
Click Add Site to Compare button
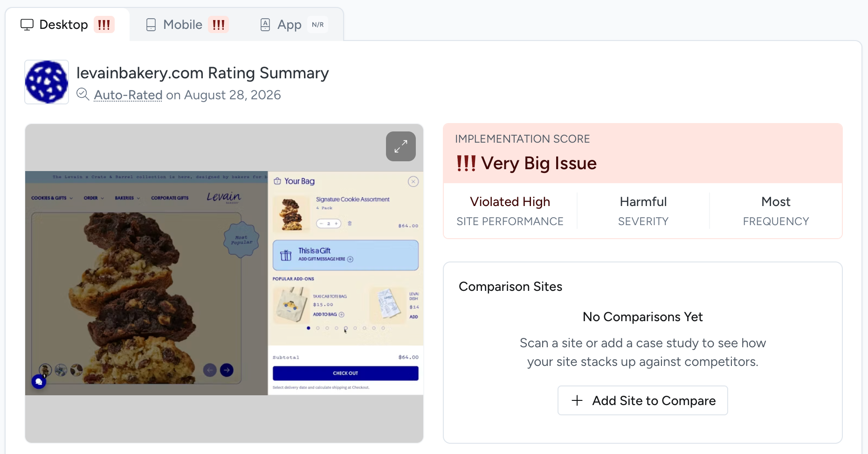(x=643, y=400)
